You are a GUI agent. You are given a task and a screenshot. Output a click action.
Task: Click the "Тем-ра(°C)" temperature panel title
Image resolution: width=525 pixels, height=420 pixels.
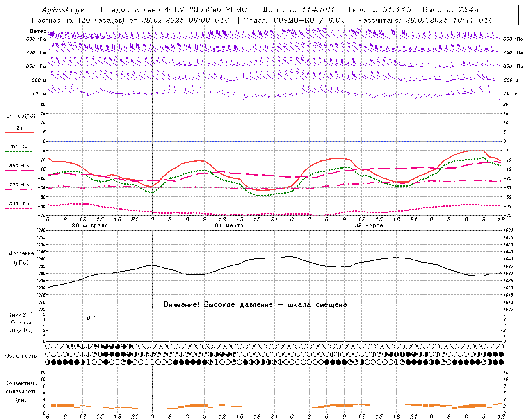point(19,116)
